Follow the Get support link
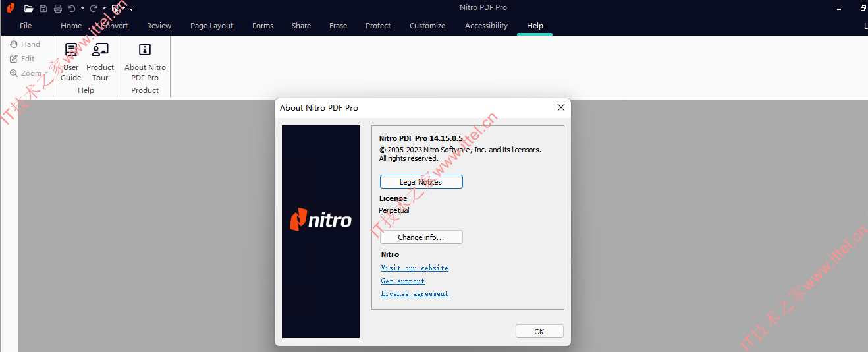 (x=403, y=281)
